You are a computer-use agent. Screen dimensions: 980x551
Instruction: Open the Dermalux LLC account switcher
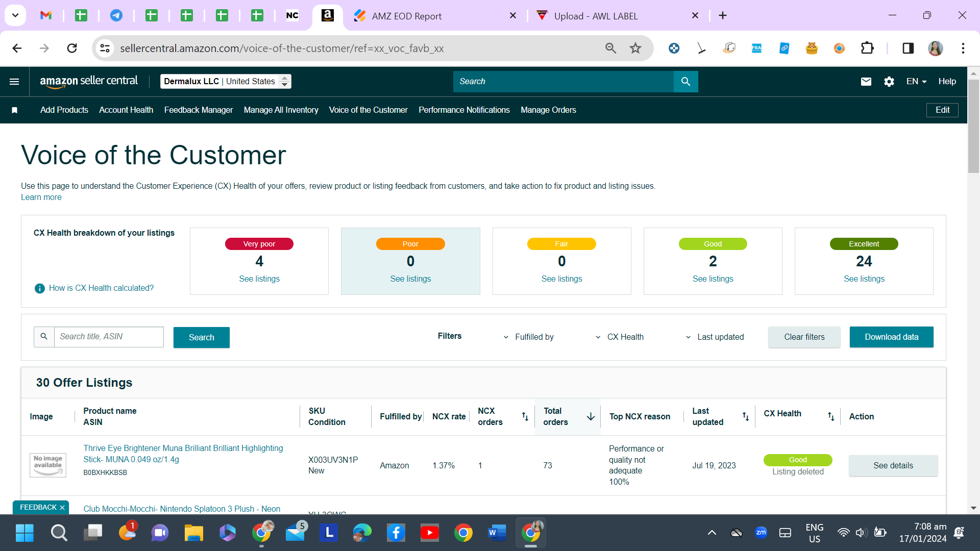click(x=226, y=82)
